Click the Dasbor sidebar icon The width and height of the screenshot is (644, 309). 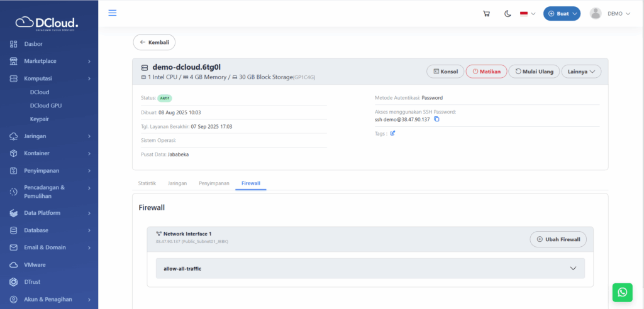[x=13, y=44]
